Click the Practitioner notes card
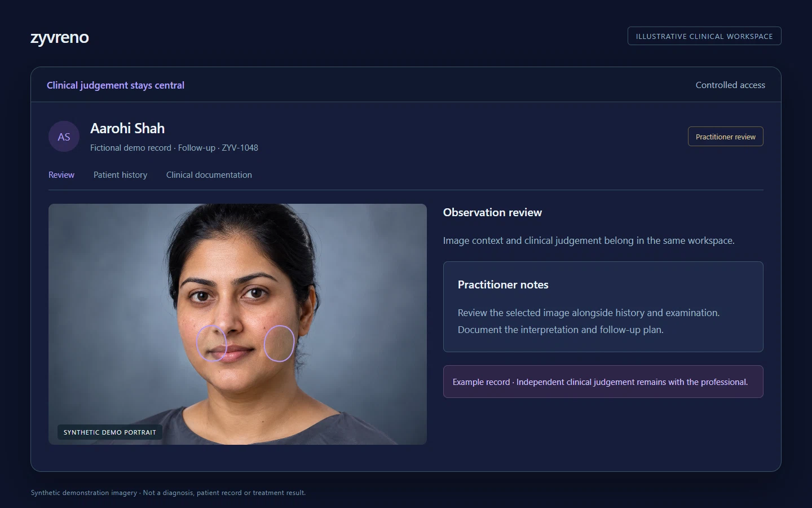This screenshot has width=812, height=508. click(x=603, y=306)
